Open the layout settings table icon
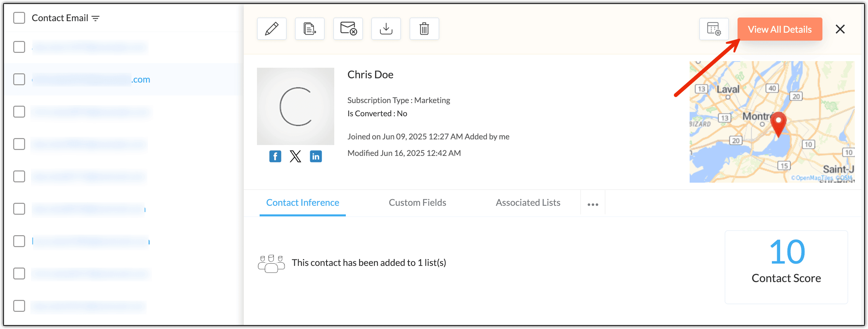 (x=714, y=29)
